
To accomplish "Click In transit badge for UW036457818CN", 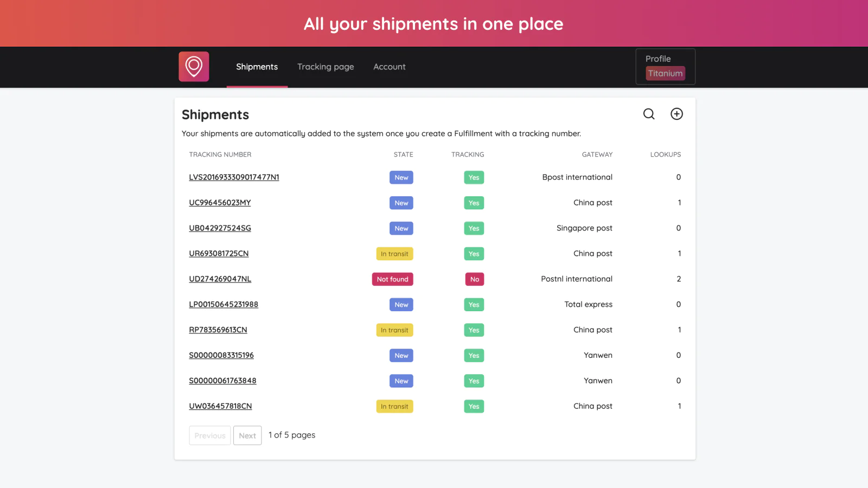I will 395,407.
